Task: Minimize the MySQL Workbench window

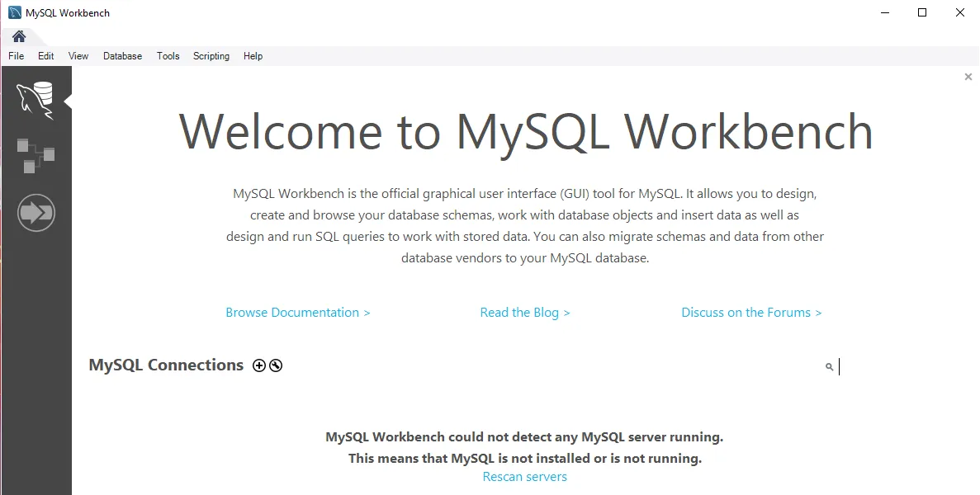Action: tap(884, 12)
